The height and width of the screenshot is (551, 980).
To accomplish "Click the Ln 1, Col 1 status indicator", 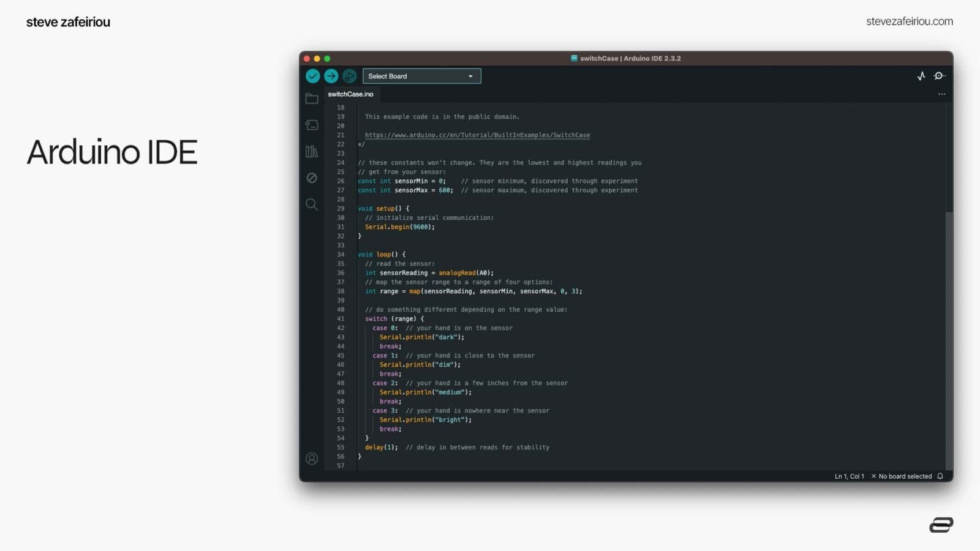I will pos(848,476).
